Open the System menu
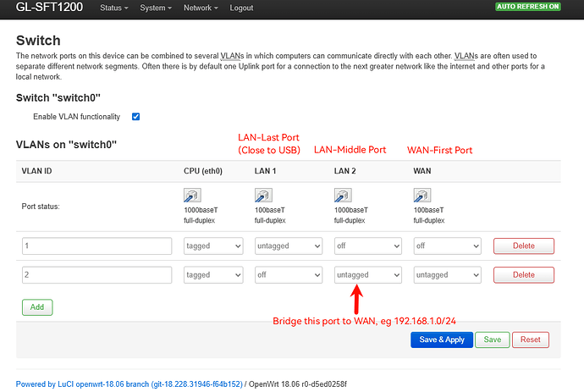Screen dimensions: 584x392 [x=156, y=8]
